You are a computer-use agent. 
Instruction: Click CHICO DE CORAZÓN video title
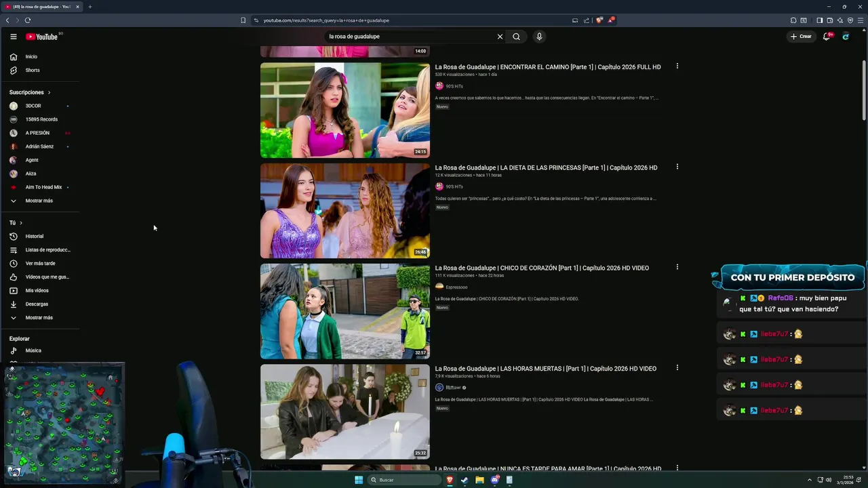542,268
